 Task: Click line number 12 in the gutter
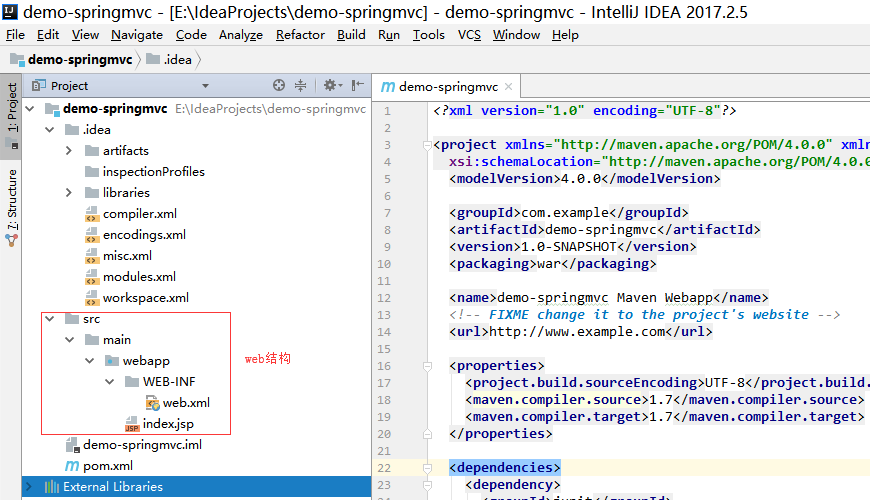384,298
